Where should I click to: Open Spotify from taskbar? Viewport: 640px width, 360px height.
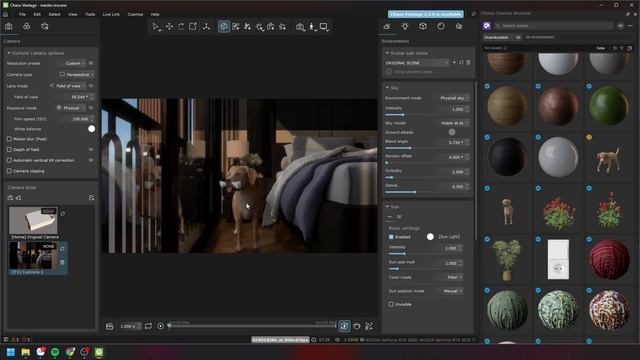coord(55,352)
